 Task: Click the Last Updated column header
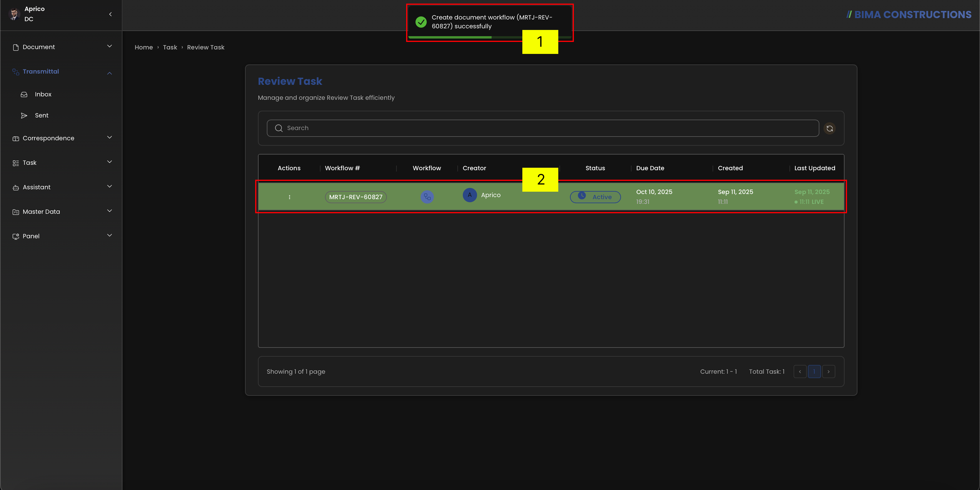pos(814,168)
